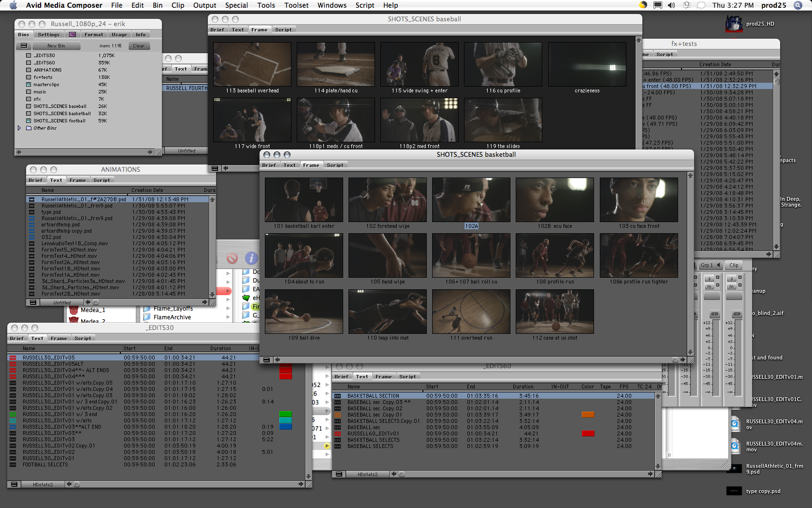The height and width of the screenshot is (508, 812).
Task: Select the 109 ball dive clip thumbnail
Action: [304, 312]
